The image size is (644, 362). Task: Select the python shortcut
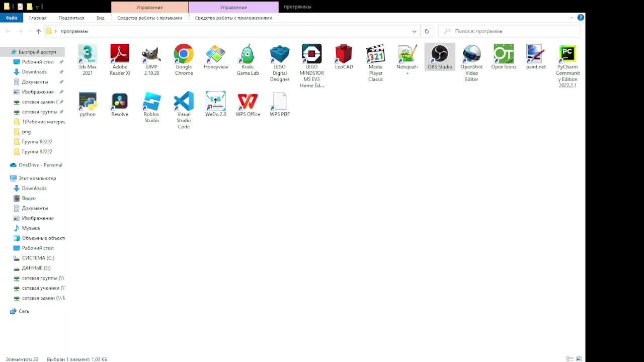88,104
